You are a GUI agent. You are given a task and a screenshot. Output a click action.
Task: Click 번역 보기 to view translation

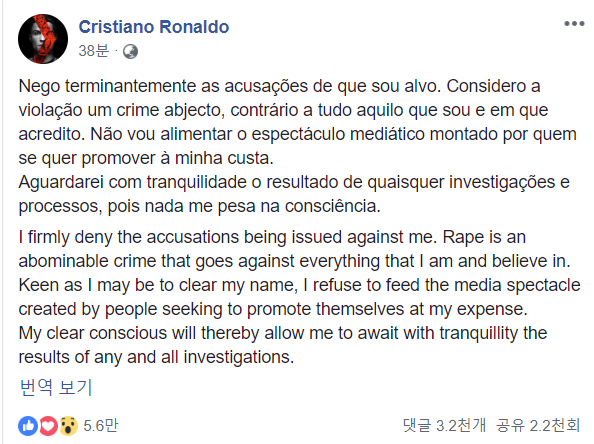pyautogui.click(x=56, y=387)
